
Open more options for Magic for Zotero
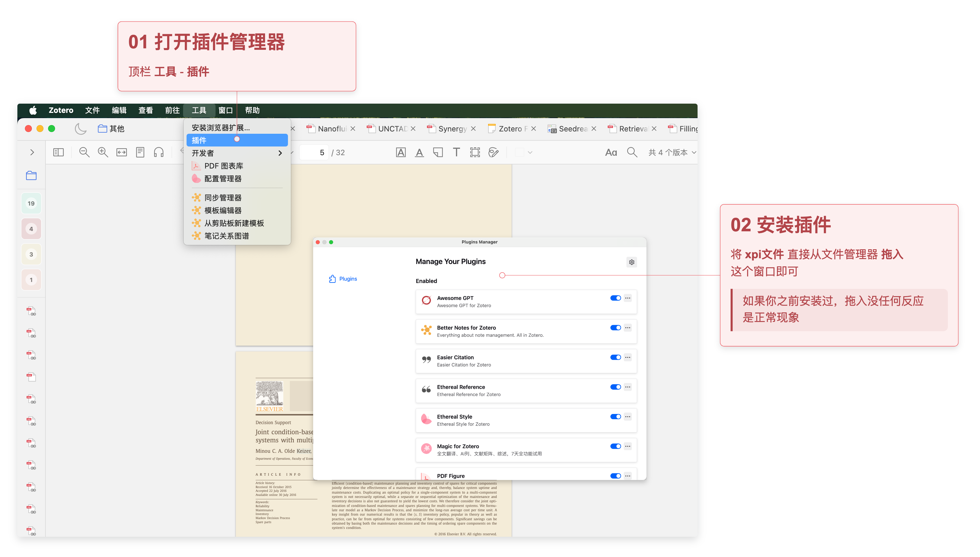click(628, 446)
